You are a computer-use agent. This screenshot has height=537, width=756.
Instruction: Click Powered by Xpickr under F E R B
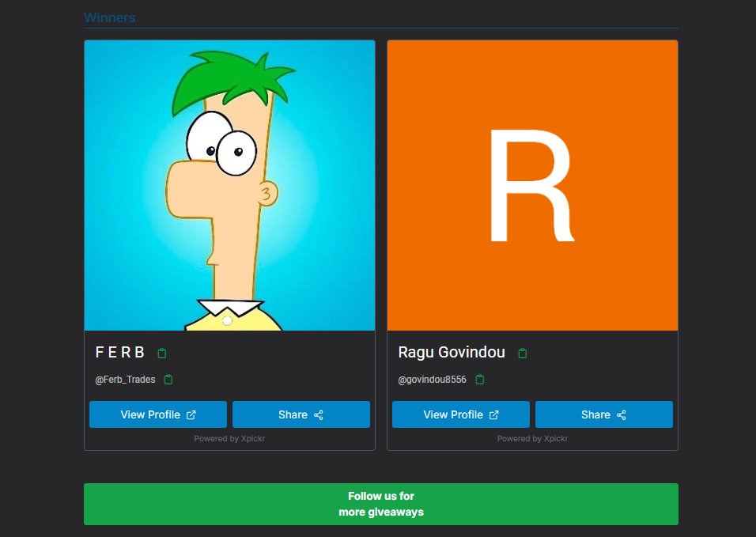[x=229, y=439]
